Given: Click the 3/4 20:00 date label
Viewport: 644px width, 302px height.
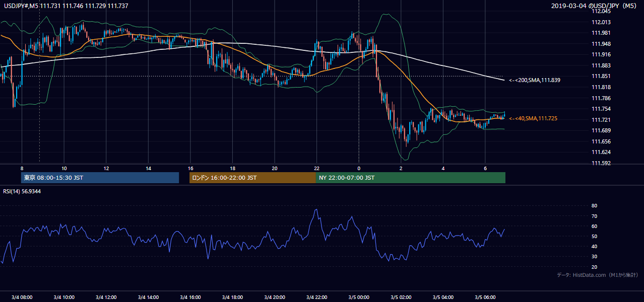Looking at the screenshot, I should 274,297.
